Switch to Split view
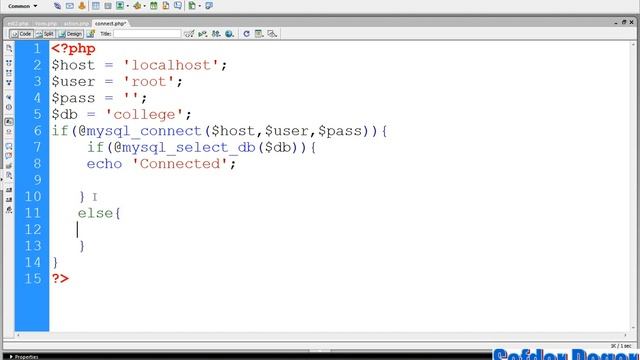This screenshot has width=640, height=360. (x=45, y=34)
